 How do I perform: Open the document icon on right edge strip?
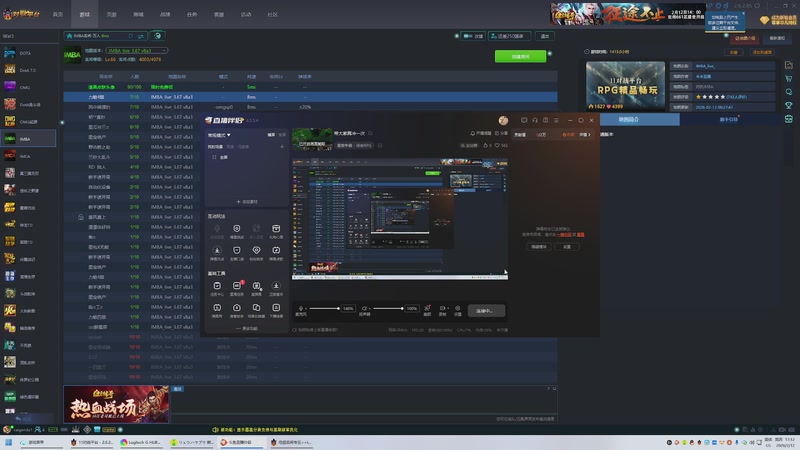[x=789, y=65]
